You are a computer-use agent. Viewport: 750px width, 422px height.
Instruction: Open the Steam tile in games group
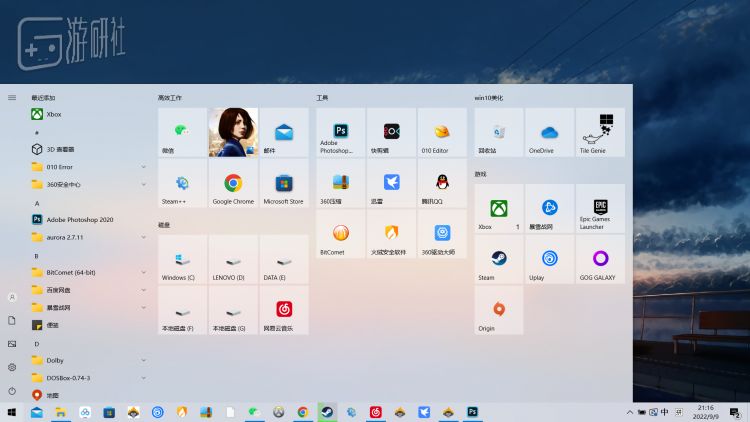499,259
